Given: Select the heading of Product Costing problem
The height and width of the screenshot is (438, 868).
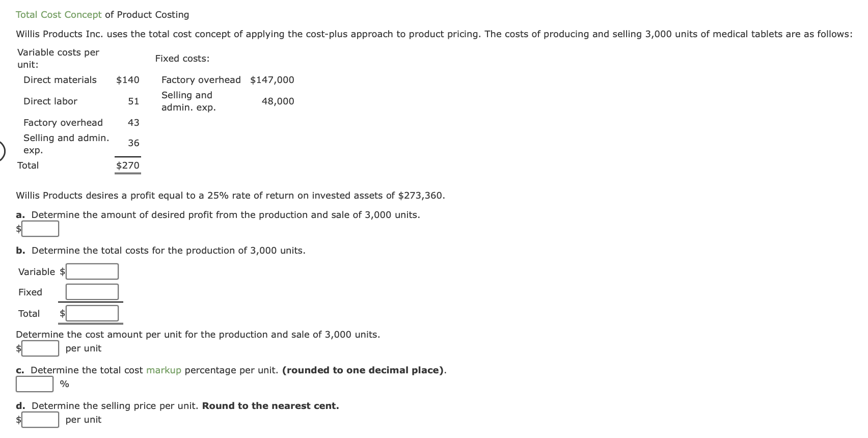Looking at the screenshot, I should (x=102, y=14).
